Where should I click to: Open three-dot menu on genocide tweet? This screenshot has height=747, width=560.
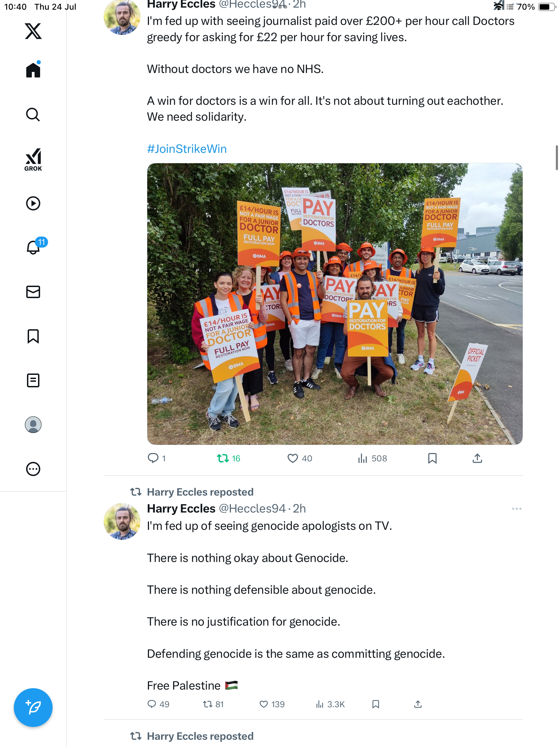[x=516, y=509]
